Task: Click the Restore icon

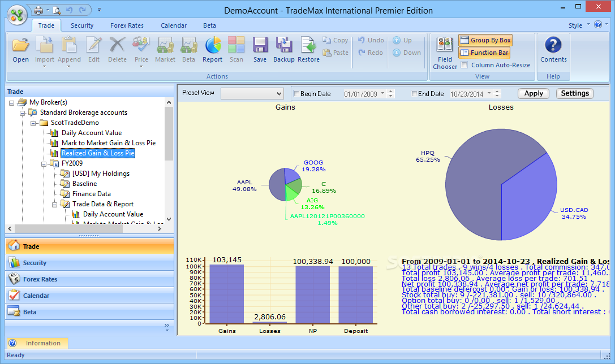Action: click(308, 45)
